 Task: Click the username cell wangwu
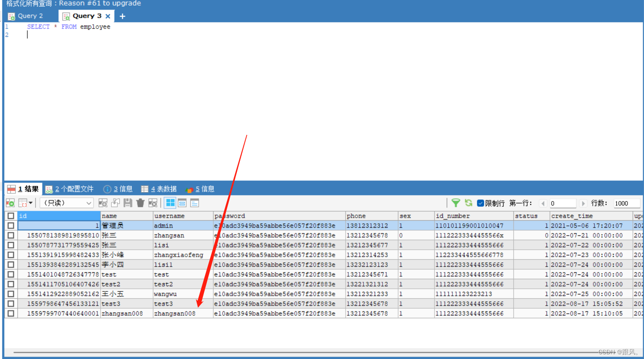pos(183,294)
